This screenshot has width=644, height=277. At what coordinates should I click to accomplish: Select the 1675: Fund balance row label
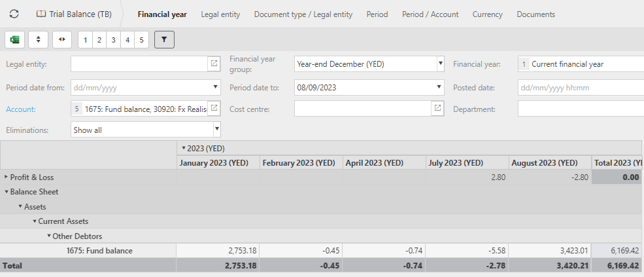(x=99, y=251)
